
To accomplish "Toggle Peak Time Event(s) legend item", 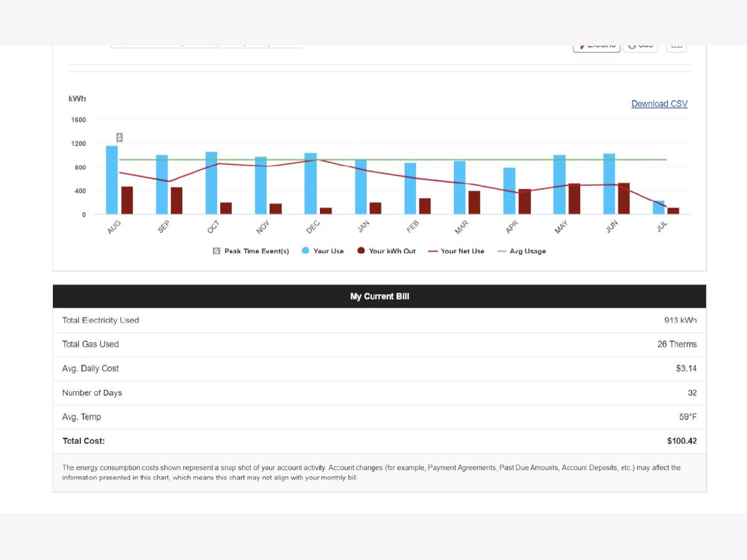I will pyautogui.click(x=251, y=251).
